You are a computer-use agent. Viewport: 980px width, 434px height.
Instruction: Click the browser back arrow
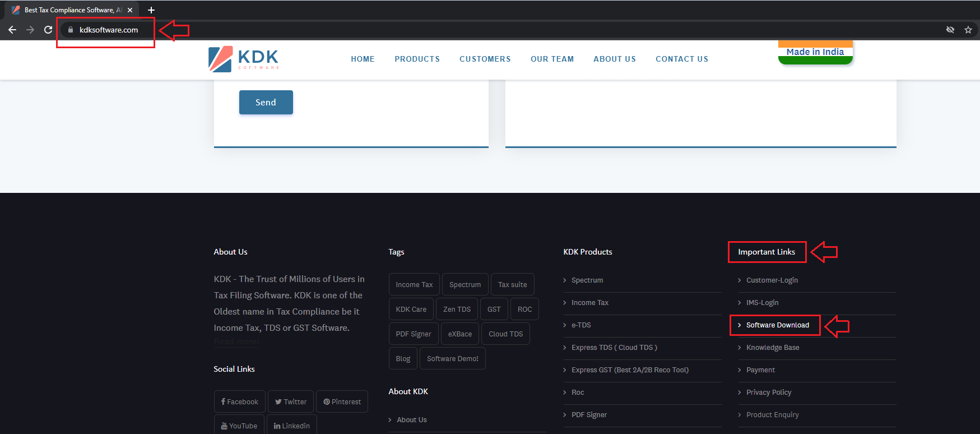[x=12, y=30]
